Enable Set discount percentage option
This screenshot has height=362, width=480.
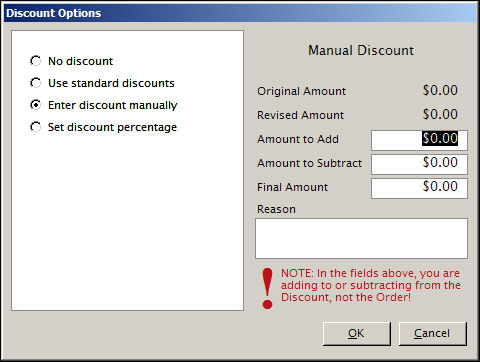pos(35,127)
